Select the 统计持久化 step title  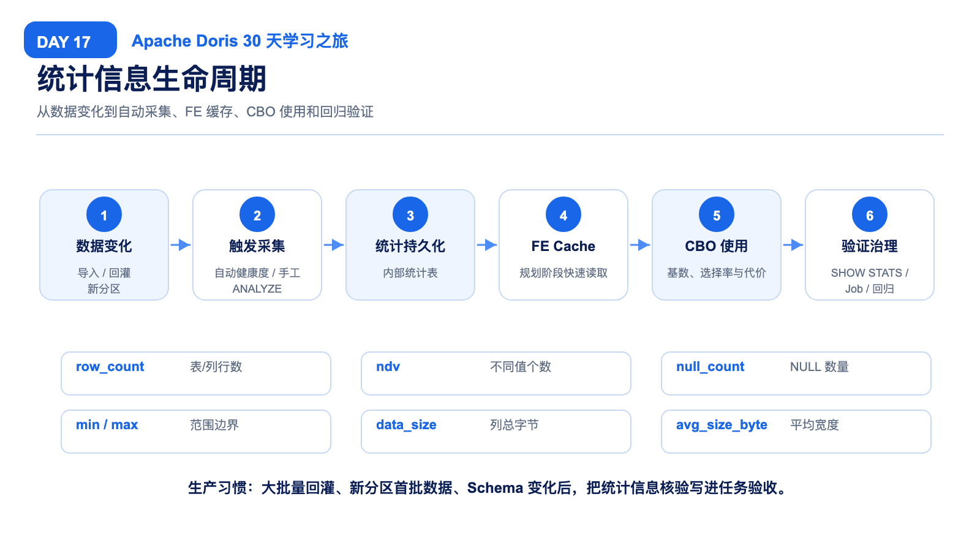(x=410, y=246)
